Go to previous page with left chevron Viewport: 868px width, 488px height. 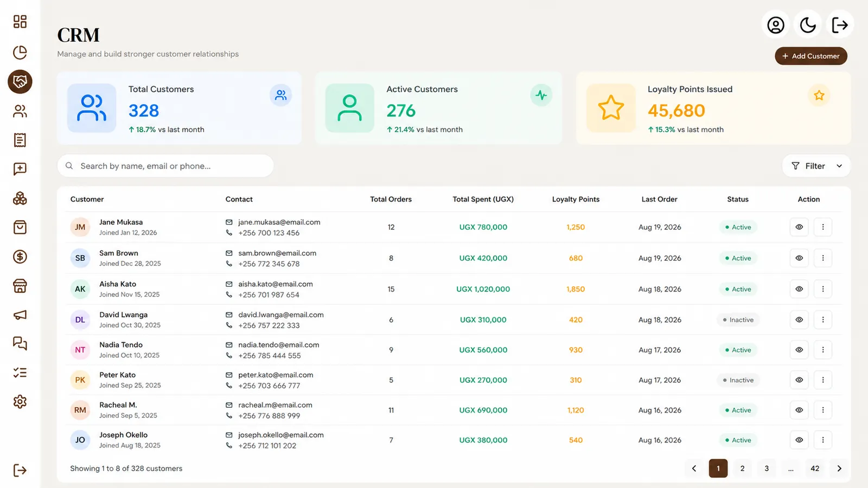694,468
